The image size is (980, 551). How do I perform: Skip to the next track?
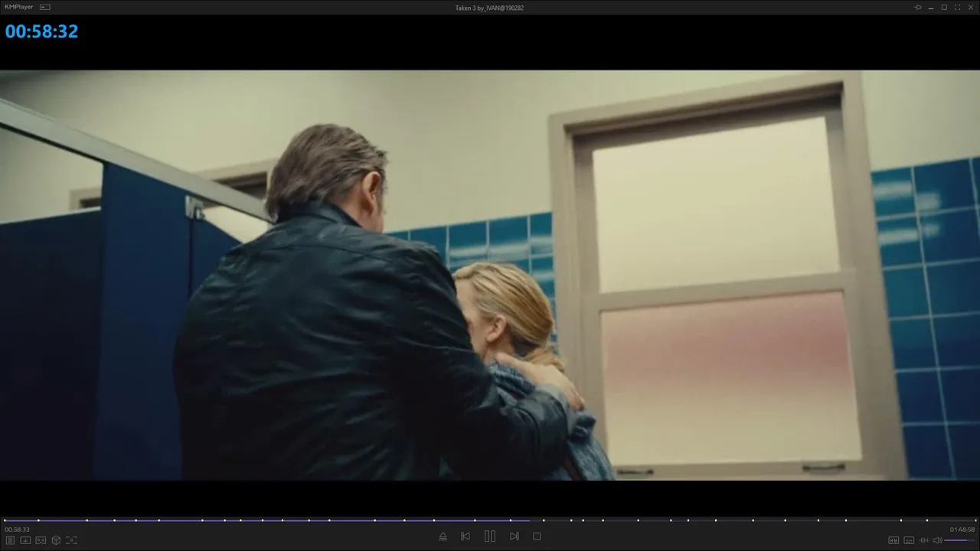(x=514, y=536)
